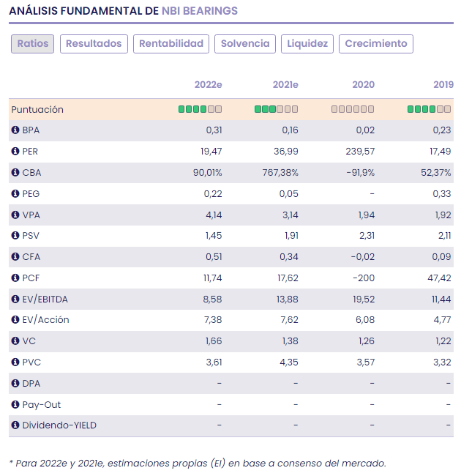Click the EV/EBITDA row label
The image size is (461, 476).
coord(45,300)
